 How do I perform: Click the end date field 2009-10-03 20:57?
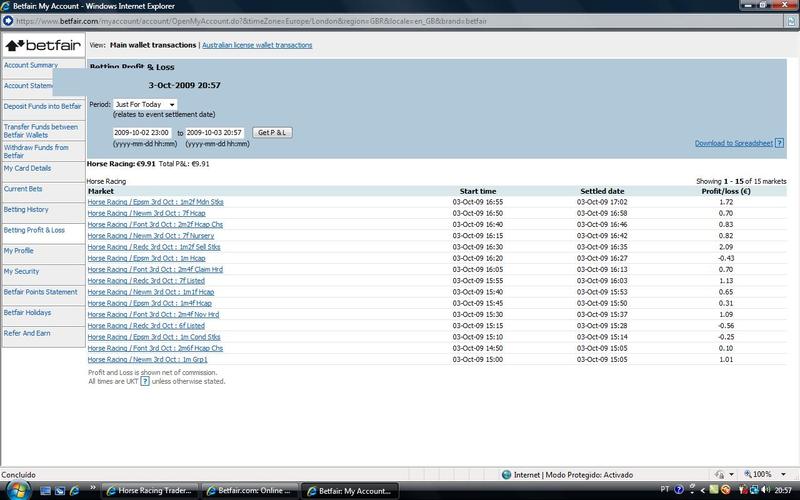(214, 133)
